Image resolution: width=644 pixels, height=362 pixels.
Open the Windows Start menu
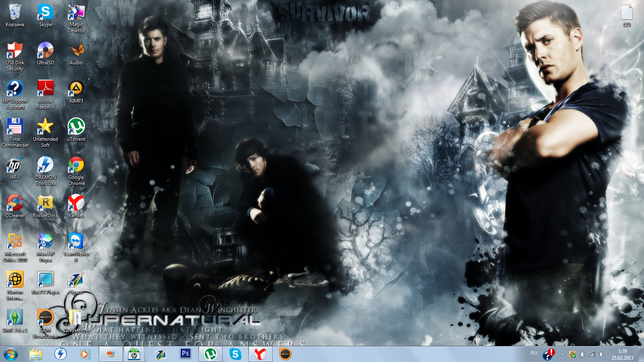point(11,354)
